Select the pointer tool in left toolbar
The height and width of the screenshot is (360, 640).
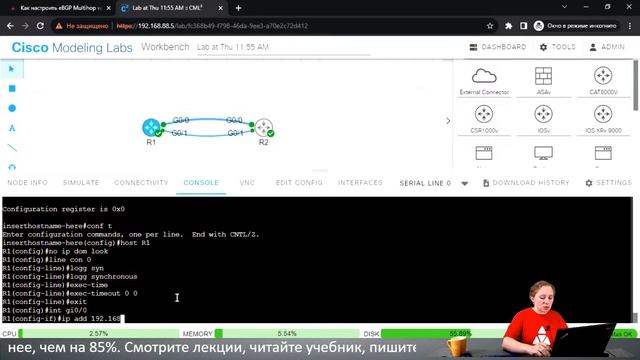click(11, 69)
